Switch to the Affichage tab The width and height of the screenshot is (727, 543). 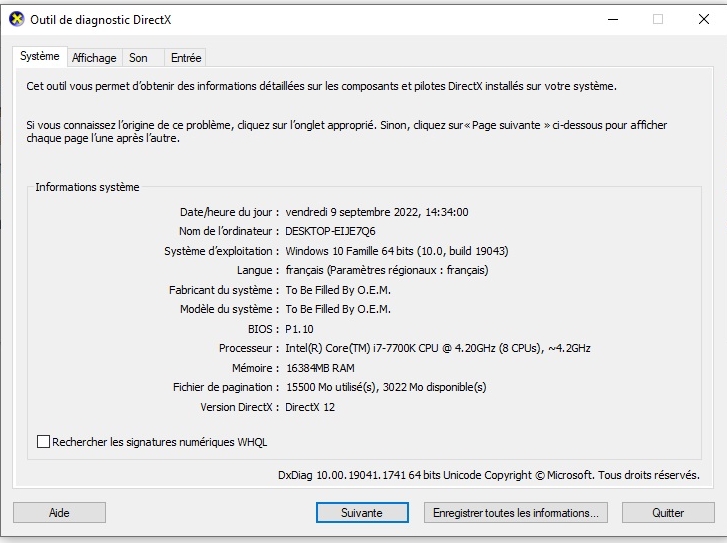click(94, 58)
